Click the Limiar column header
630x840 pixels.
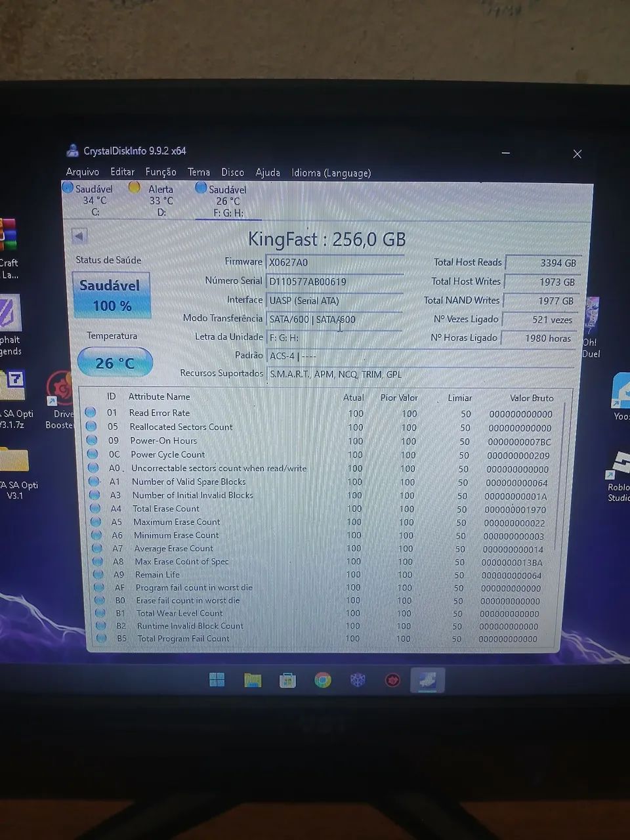(459, 398)
